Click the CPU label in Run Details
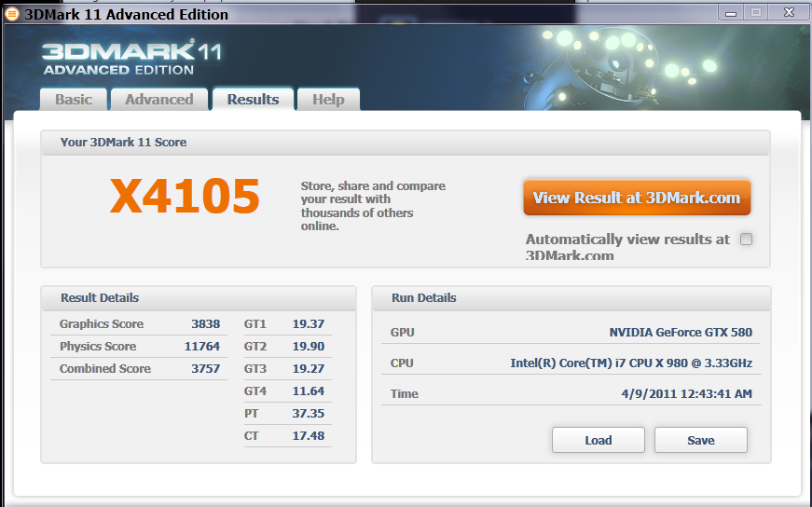 tap(402, 363)
